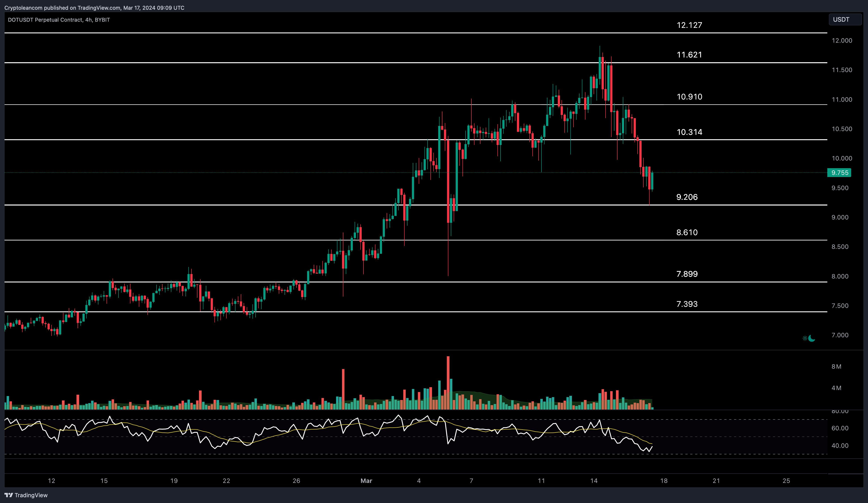The height and width of the screenshot is (503, 868).
Task: Click the 7.000 price axis tick
Action: coord(840,335)
